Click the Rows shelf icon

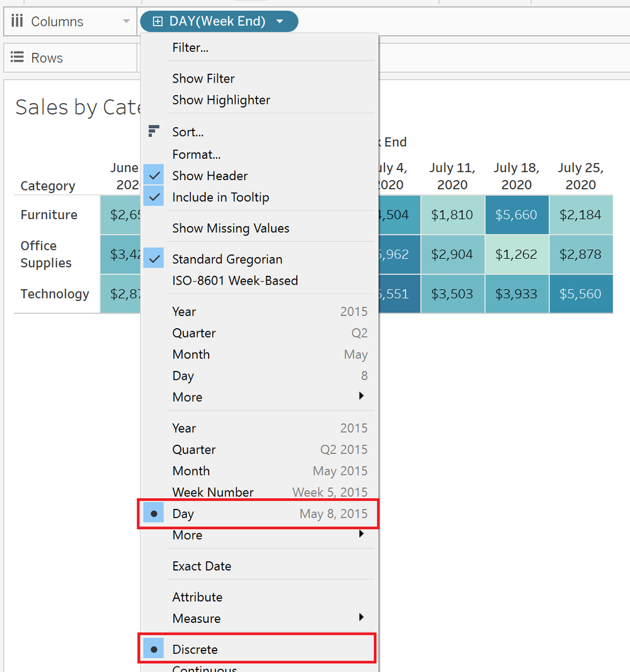[17, 57]
